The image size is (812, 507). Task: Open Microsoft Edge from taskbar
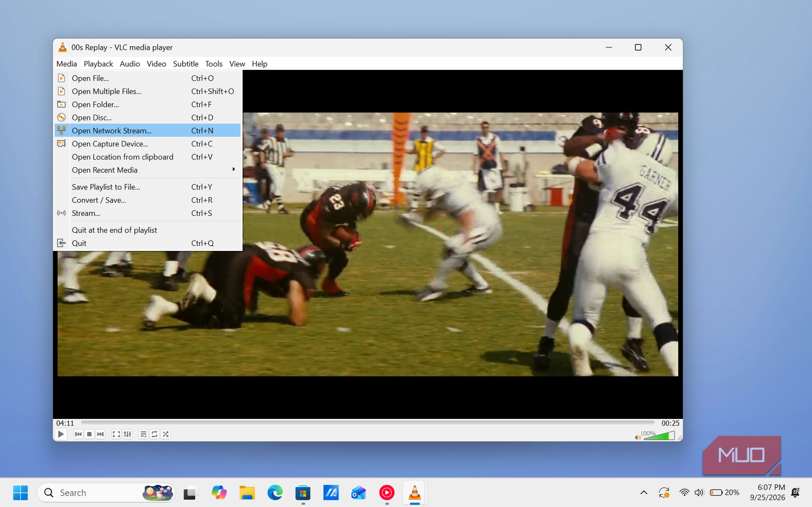click(x=275, y=492)
